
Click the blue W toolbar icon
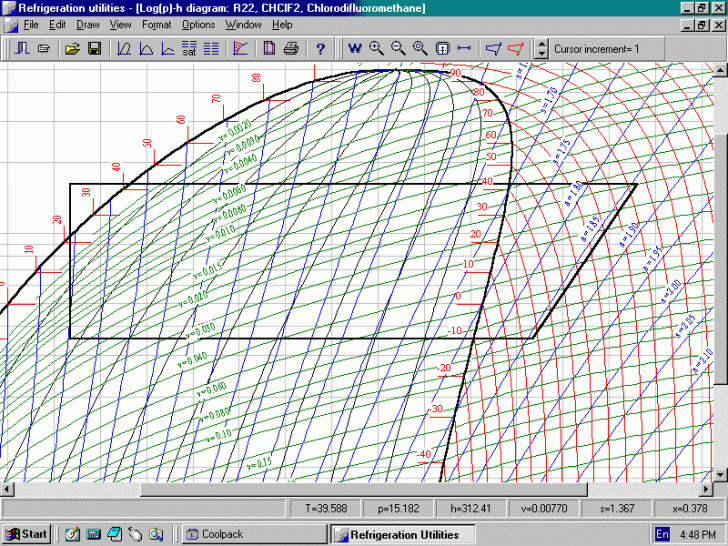click(355, 48)
